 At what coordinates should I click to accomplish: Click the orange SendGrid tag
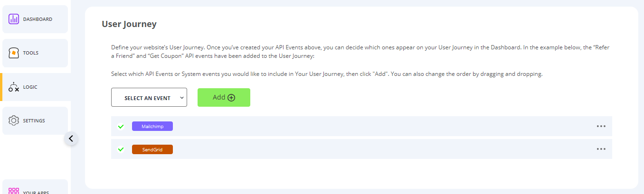152,149
